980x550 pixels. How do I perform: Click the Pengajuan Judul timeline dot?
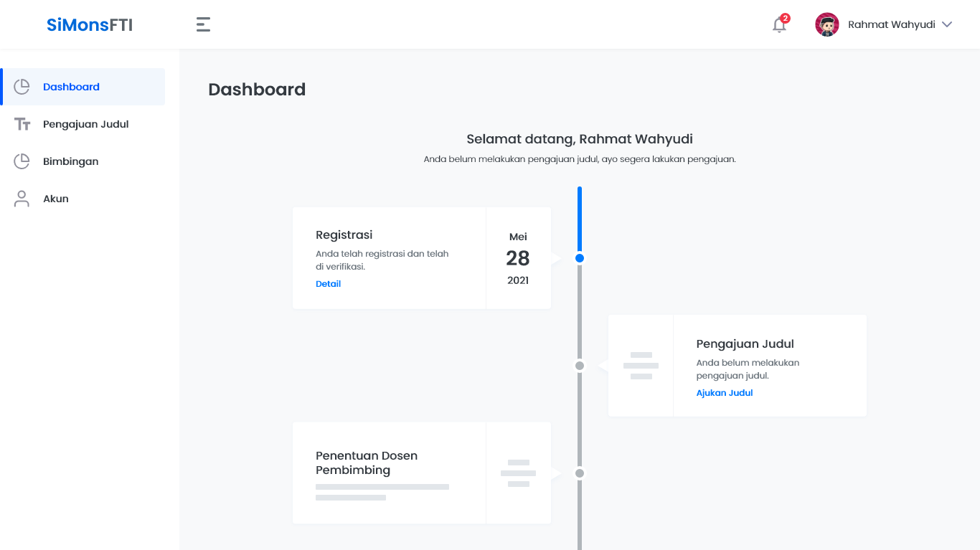pyautogui.click(x=580, y=366)
